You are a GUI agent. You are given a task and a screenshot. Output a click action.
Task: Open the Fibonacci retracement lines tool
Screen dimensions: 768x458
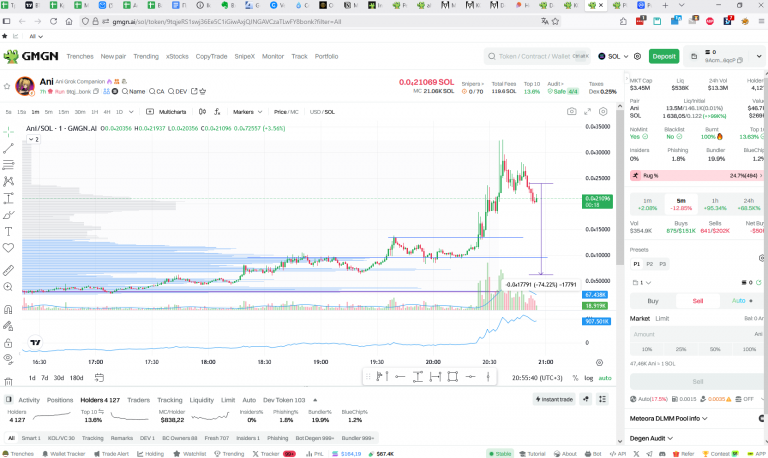click(x=8, y=165)
